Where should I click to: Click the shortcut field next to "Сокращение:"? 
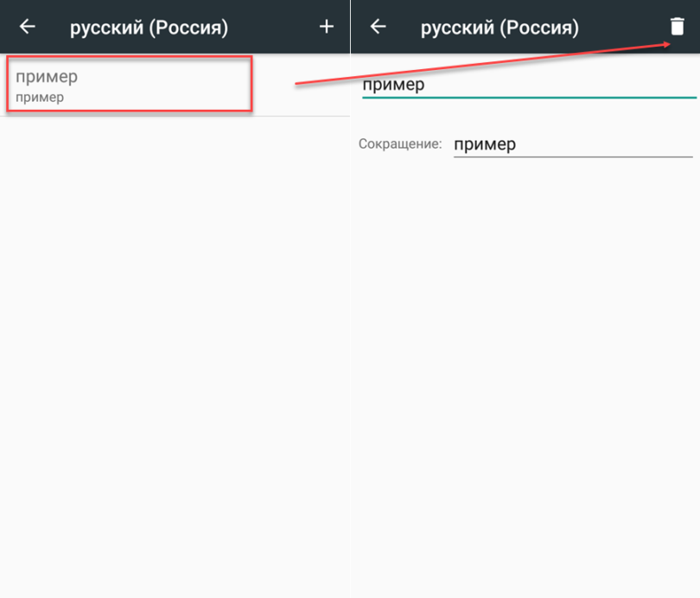coord(572,144)
